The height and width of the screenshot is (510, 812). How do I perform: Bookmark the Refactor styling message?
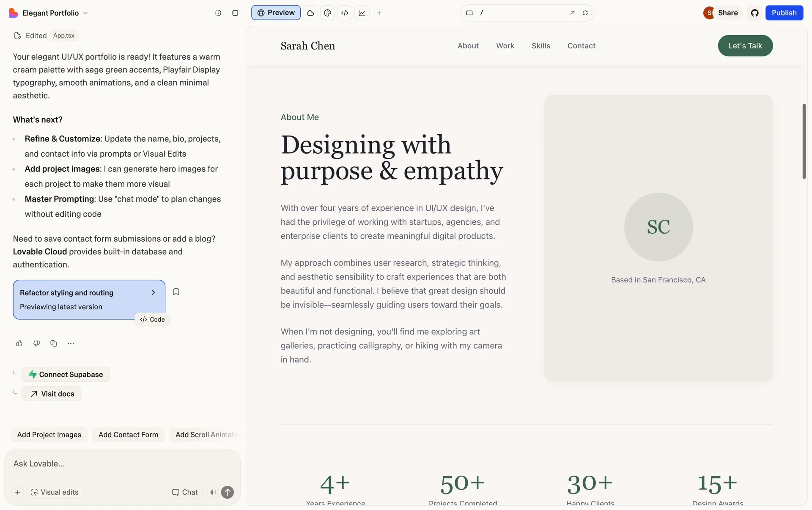pyautogui.click(x=176, y=292)
